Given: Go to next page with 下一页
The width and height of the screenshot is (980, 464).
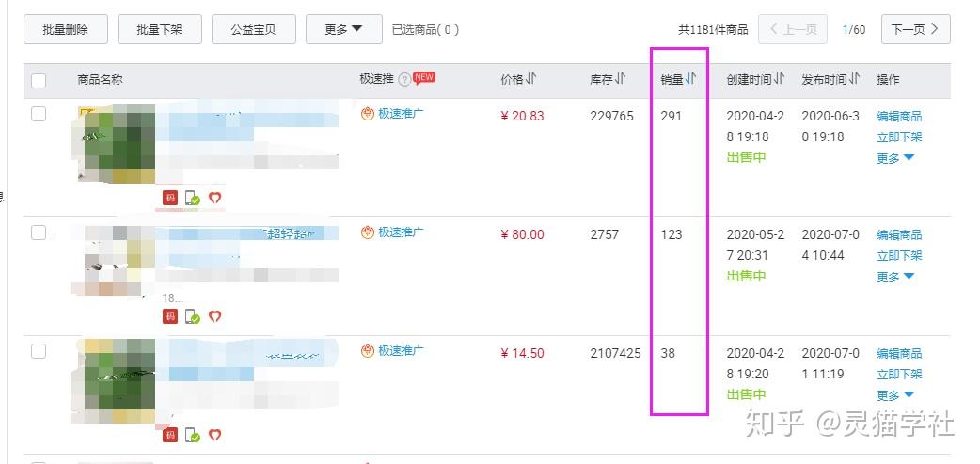Looking at the screenshot, I should [x=915, y=29].
